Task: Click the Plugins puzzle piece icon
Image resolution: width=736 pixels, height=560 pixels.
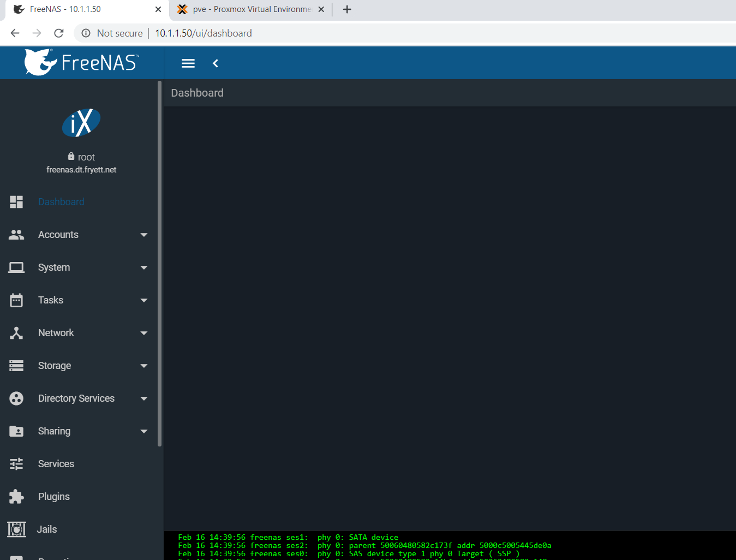Action: (16, 497)
